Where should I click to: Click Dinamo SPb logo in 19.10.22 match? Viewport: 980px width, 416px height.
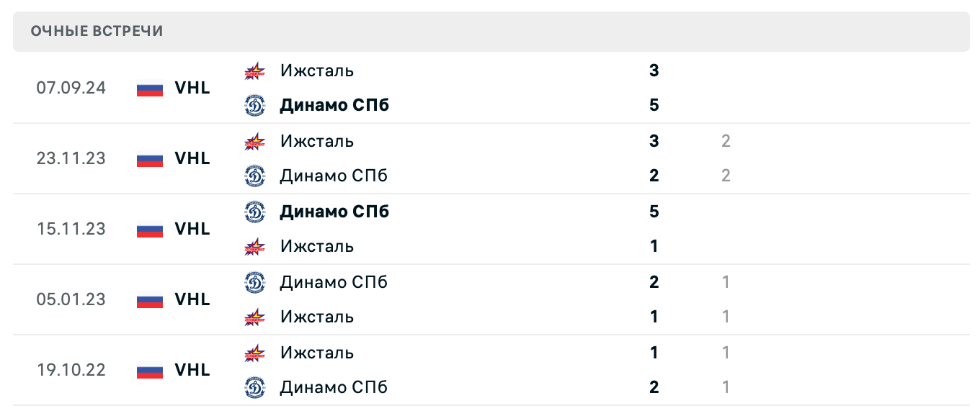[255, 387]
